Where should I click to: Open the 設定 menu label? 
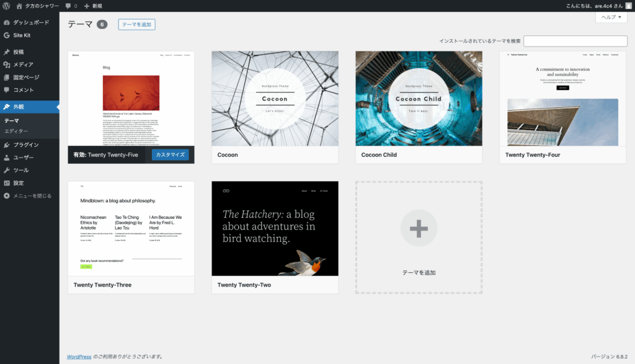click(x=19, y=183)
